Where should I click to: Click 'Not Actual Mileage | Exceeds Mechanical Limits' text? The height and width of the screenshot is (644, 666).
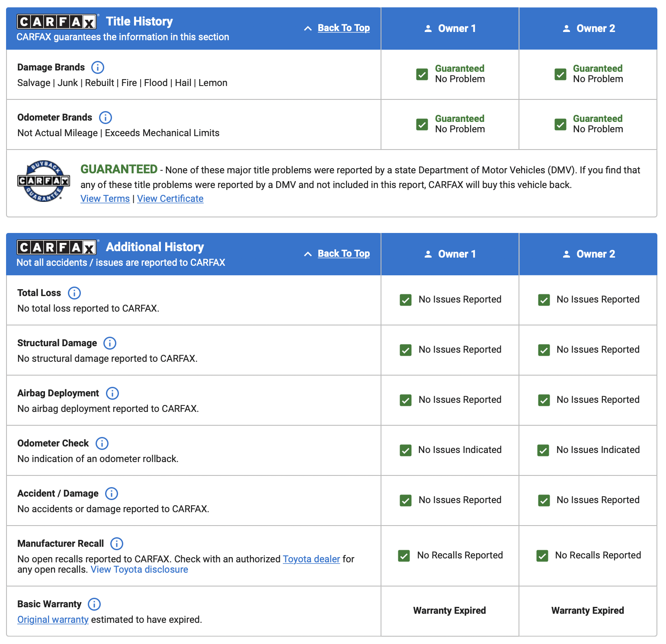coord(118,133)
